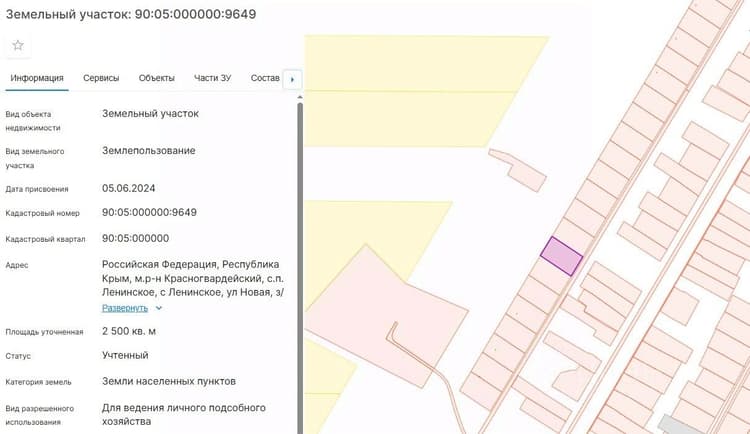Click scrollbar up arrow in info panel
The height and width of the screenshot is (434, 750).
click(300, 97)
